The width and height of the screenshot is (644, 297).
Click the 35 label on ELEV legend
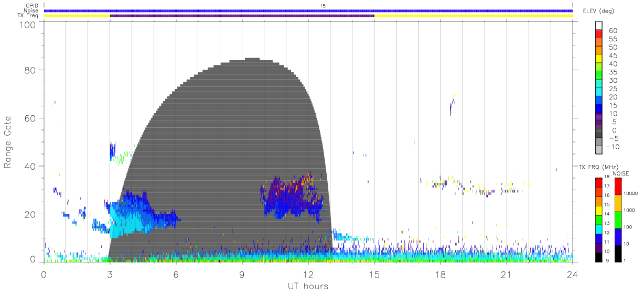click(x=613, y=72)
